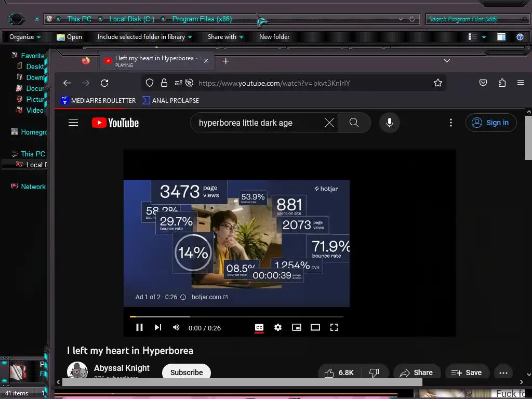List all tabs dropdown arrow

447,61
